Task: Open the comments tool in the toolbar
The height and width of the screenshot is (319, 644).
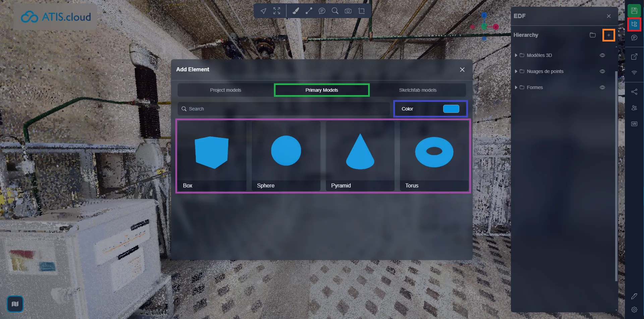Action: click(322, 11)
